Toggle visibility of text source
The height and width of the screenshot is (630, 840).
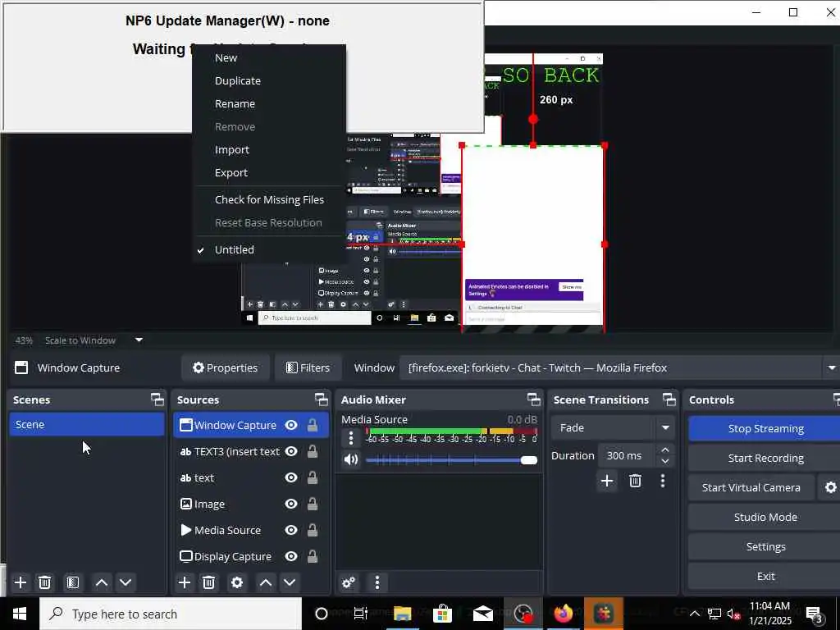291,478
